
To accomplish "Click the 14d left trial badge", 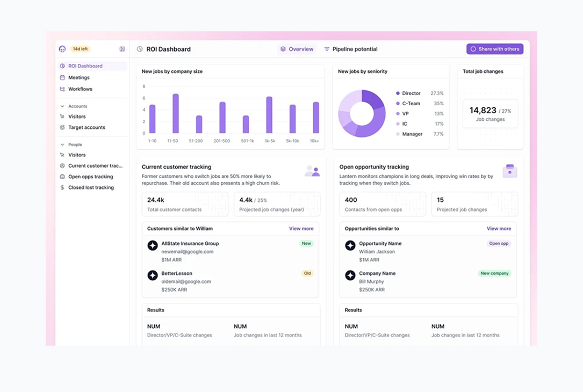I will point(80,49).
